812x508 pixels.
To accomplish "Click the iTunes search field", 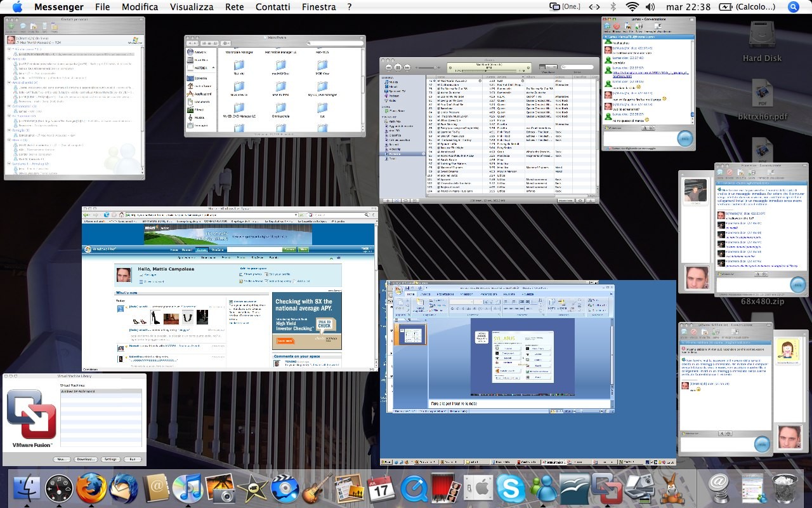I will click(x=577, y=67).
